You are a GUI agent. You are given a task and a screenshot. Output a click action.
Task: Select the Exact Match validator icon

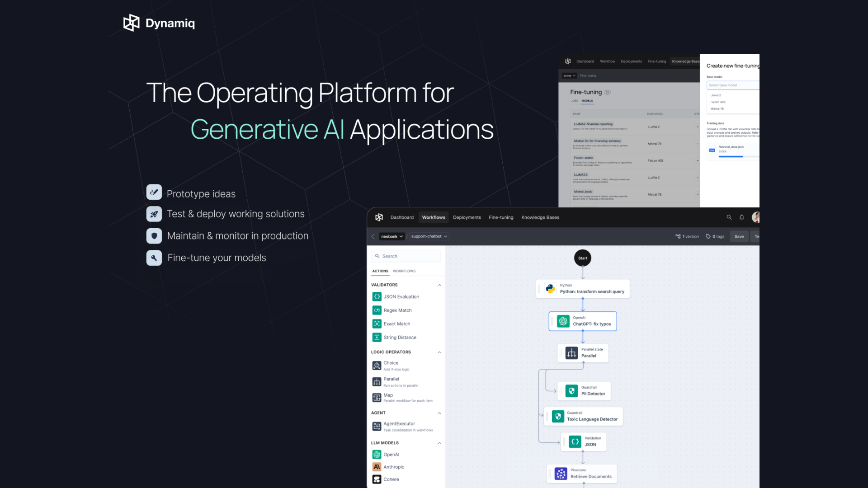pos(377,324)
